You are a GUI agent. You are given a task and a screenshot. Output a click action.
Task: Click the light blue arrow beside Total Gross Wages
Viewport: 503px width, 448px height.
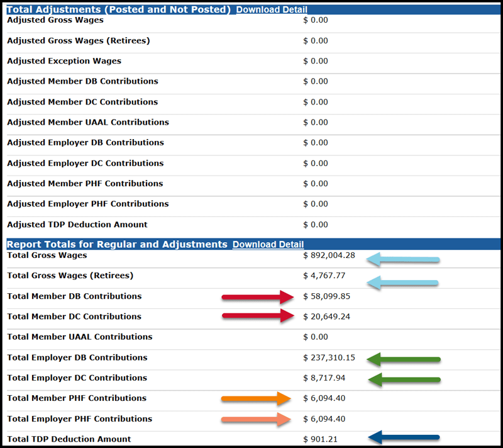(403, 259)
